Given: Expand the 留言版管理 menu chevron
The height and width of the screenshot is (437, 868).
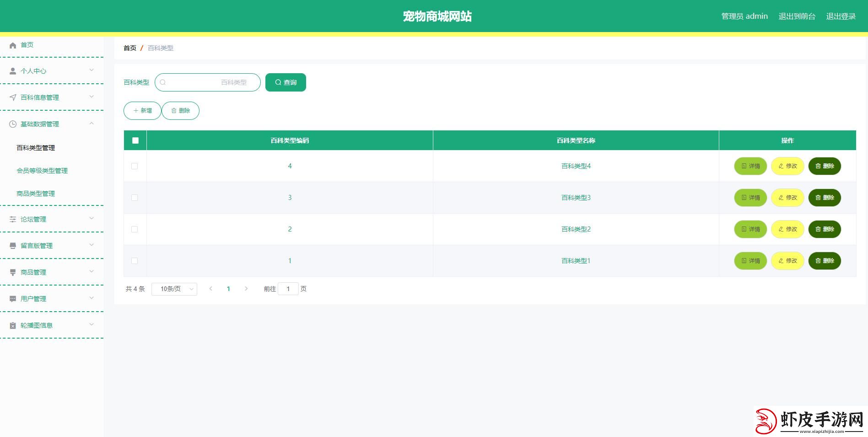Looking at the screenshot, I should point(92,245).
